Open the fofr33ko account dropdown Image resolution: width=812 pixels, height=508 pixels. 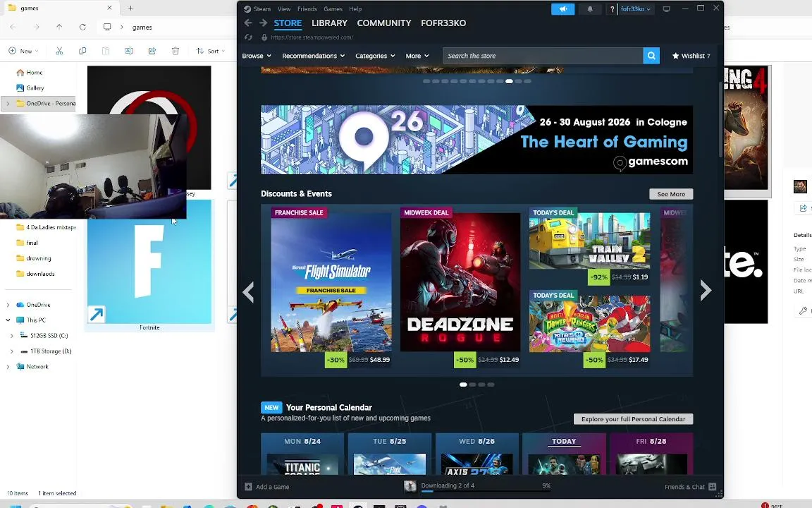pos(635,8)
